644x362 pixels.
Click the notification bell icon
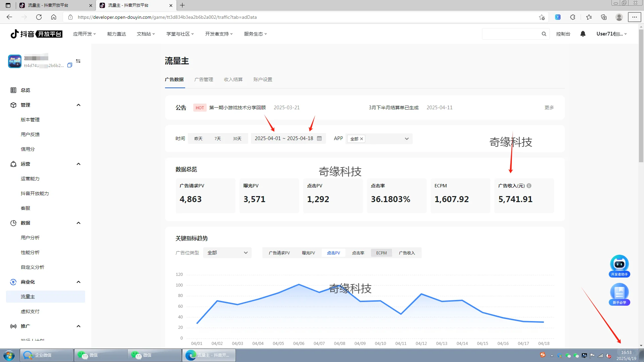point(583,34)
